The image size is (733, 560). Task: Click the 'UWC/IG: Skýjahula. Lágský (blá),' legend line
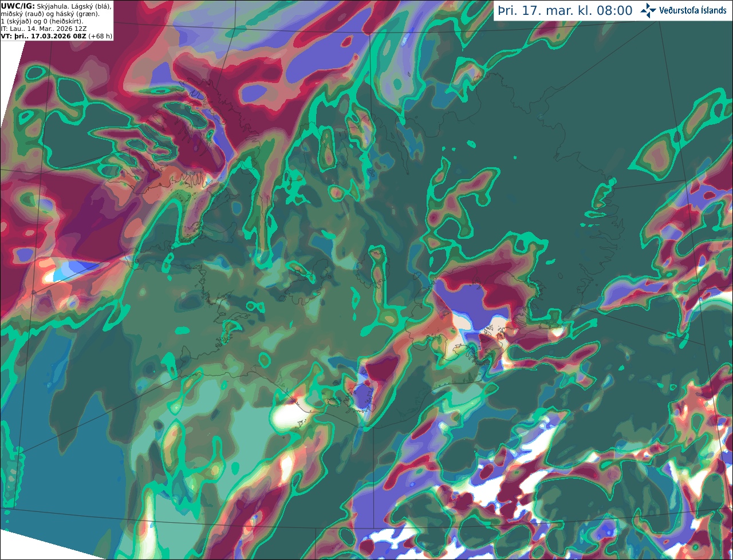coord(56,6)
